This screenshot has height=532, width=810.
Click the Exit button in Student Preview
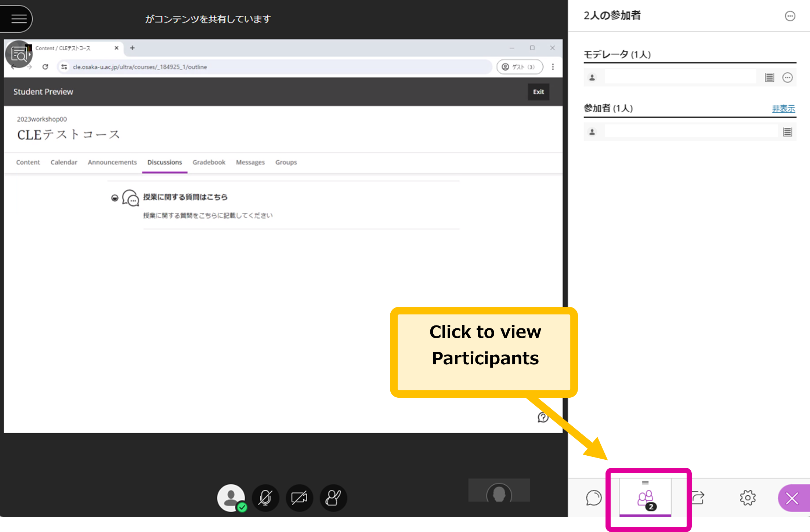pyautogui.click(x=538, y=92)
